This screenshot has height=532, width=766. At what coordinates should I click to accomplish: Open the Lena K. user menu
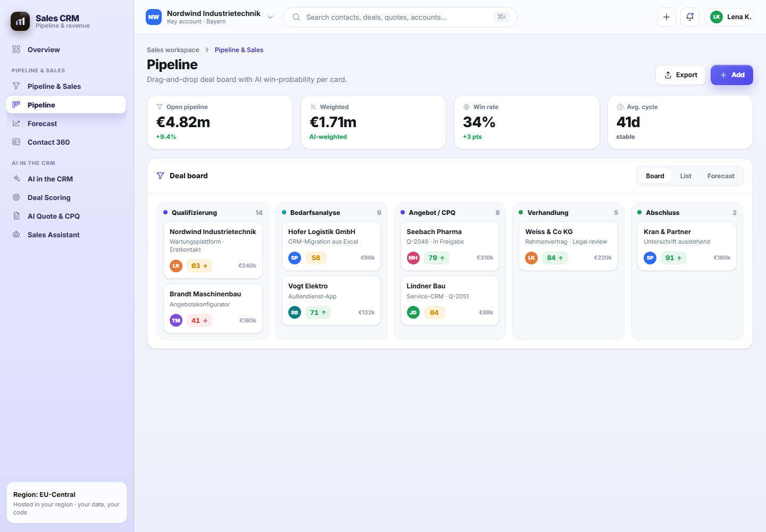click(729, 17)
